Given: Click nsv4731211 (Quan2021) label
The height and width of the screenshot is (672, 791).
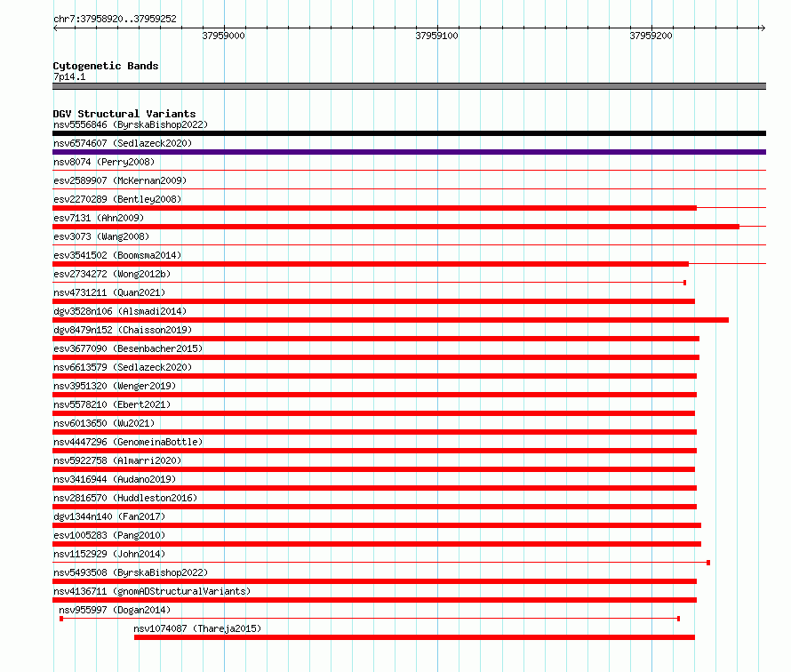Looking at the screenshot, I should coord(109,292).
